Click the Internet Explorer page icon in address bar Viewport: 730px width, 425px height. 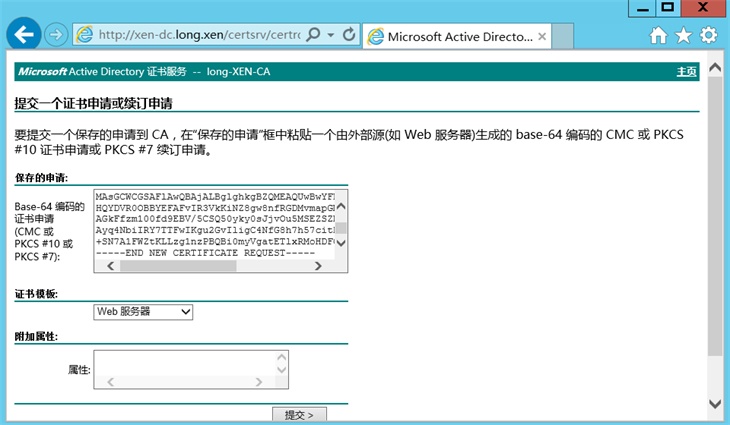point(85,34)
